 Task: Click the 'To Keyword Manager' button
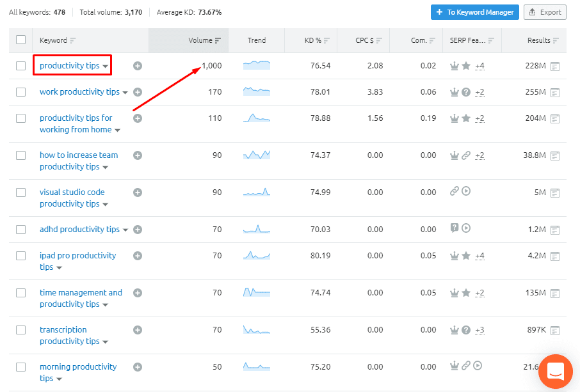(475, 12)
